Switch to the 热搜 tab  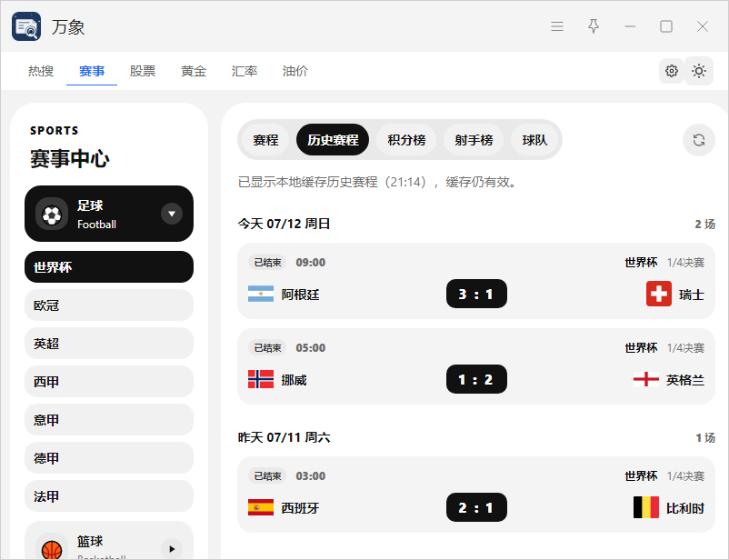(41, 71)
